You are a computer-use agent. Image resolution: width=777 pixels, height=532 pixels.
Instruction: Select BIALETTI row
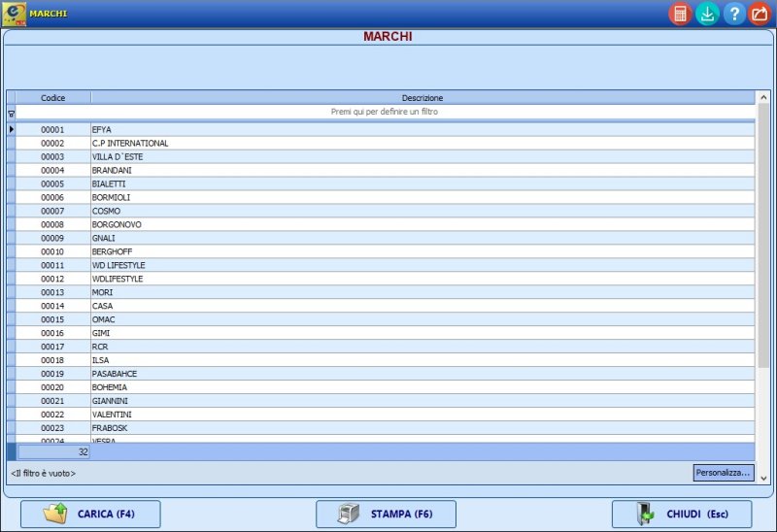[x=385, y=183]
